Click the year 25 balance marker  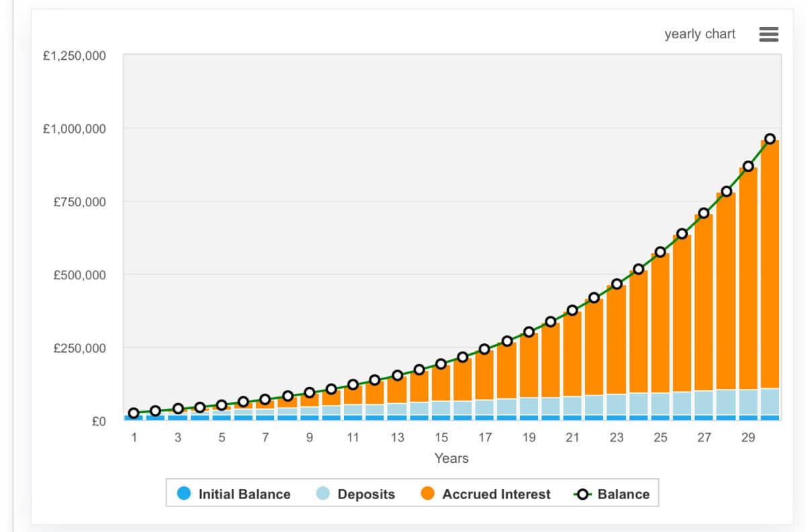660,252
